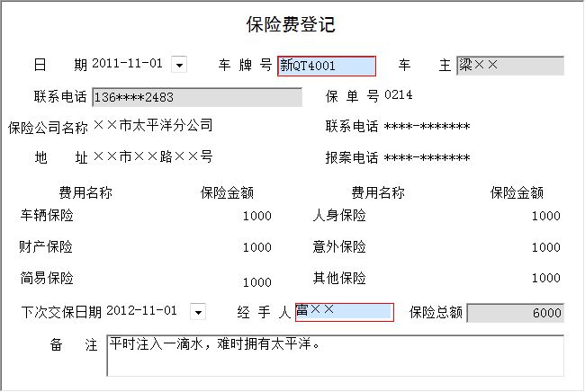Viewport: 585px width, 392px height.
Task: Click the 经手人 field containing 雷××
Action: 344,312
